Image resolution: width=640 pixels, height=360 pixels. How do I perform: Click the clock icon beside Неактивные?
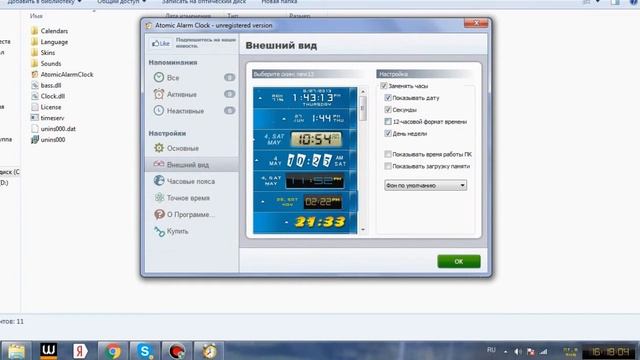(159, 110)
